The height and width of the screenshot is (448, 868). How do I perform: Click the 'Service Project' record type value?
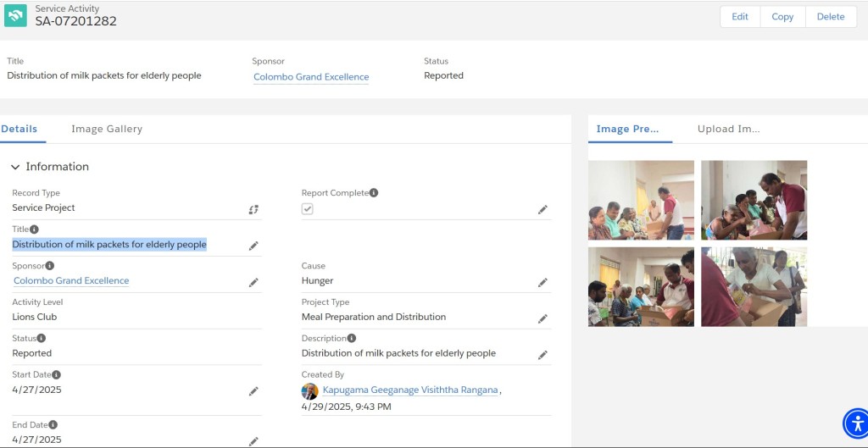44,208
